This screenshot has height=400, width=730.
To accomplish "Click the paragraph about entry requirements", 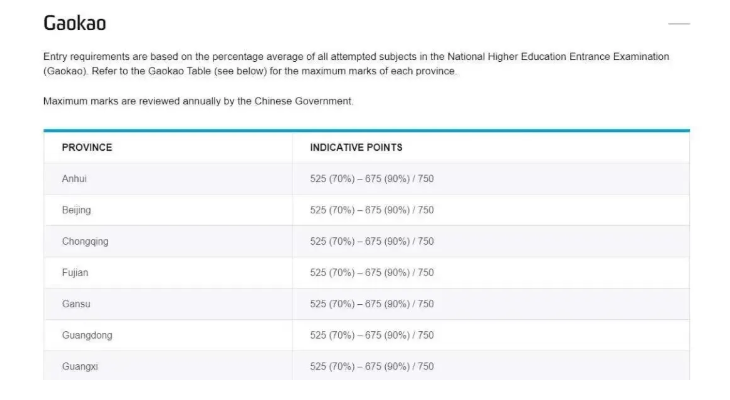I will 356,64.
